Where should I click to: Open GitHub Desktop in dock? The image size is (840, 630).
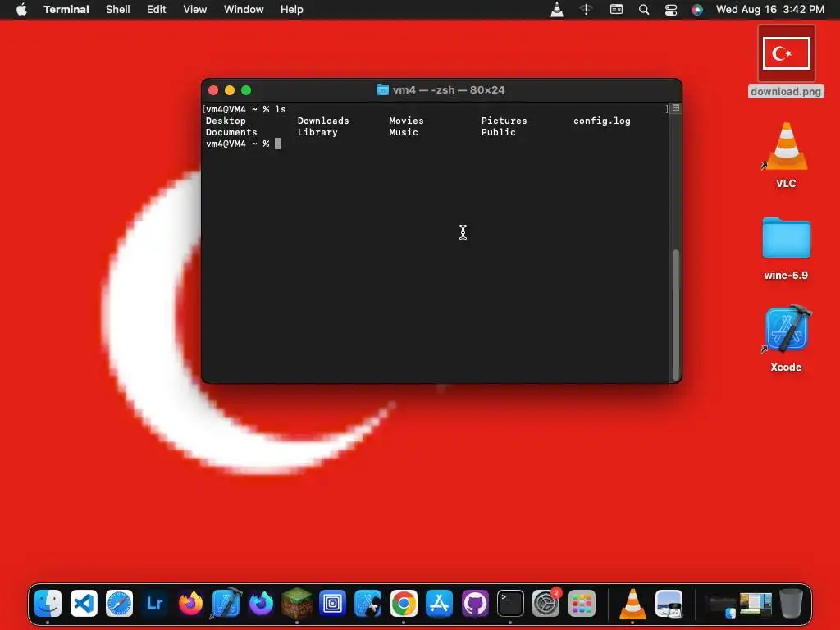pyautogui.click(x=475, y=604)
